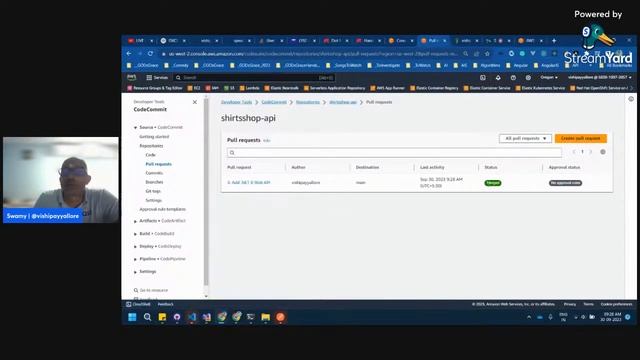
Task: Open Elastic Beanstalk favorites shortcut
Action: click(282, 88)
